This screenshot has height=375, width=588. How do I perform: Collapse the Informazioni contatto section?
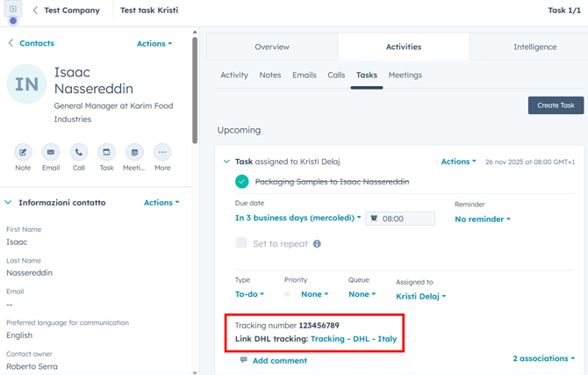9,202
